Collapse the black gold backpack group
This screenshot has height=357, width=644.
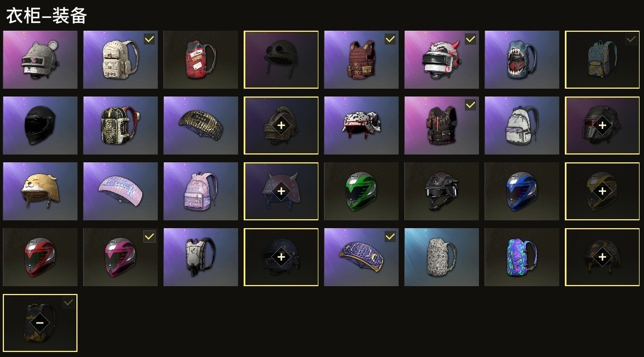[40, 323]
